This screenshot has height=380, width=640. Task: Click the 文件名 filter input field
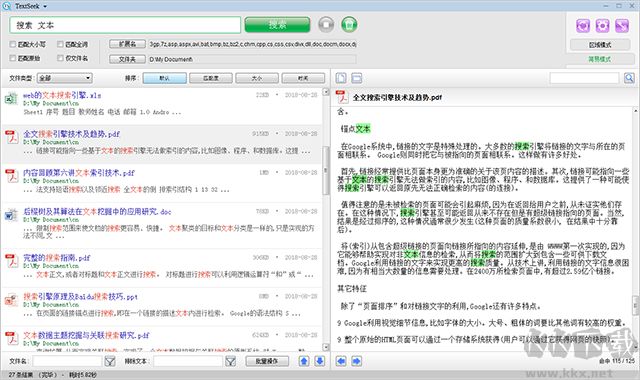pyautogui.click(x=67, y=361)
